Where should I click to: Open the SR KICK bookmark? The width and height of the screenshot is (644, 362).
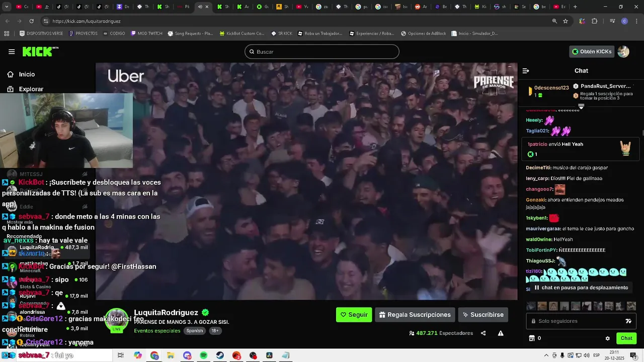click(281, 34)
